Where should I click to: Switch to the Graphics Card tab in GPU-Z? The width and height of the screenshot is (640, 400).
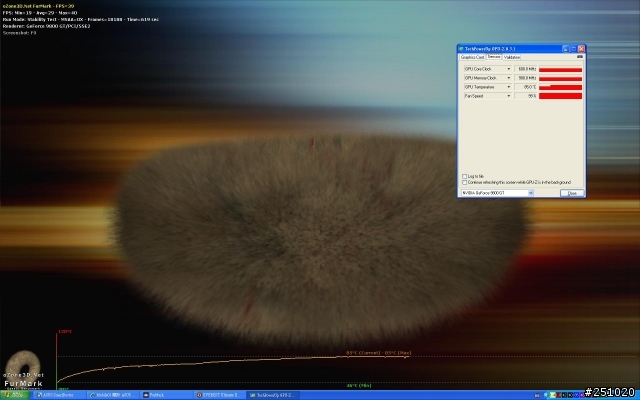pyautogui.click(x=472, y=57)
